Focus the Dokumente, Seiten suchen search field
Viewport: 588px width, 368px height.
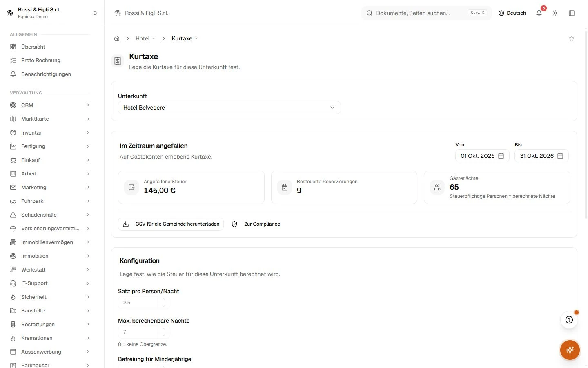coord(426,13)
